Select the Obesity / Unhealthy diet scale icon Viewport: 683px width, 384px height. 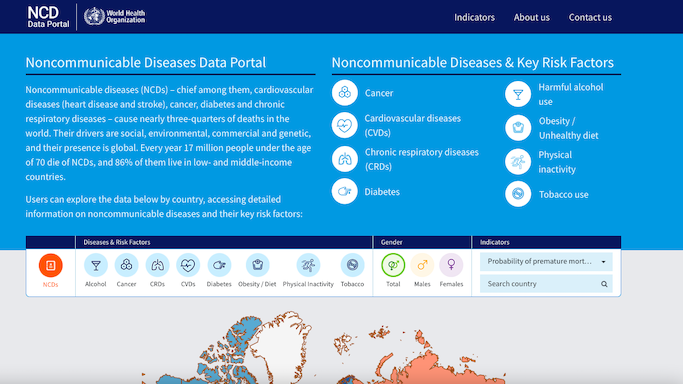518,128
